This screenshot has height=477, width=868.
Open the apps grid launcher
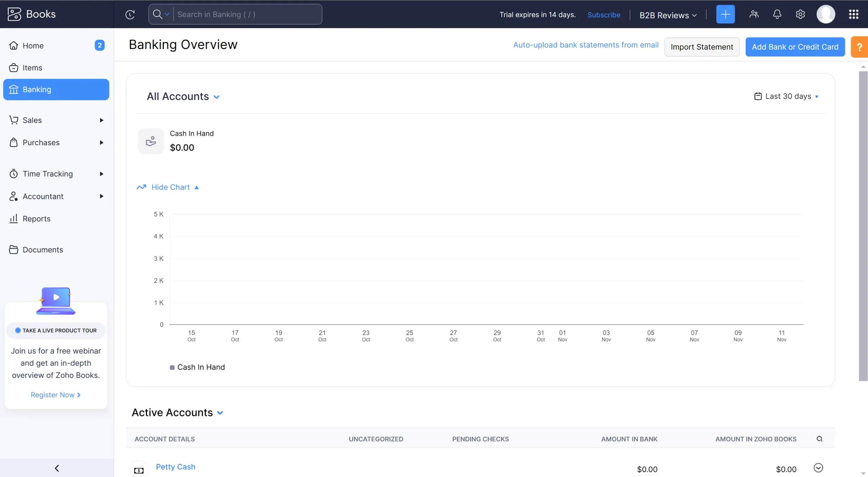[854, 14]
